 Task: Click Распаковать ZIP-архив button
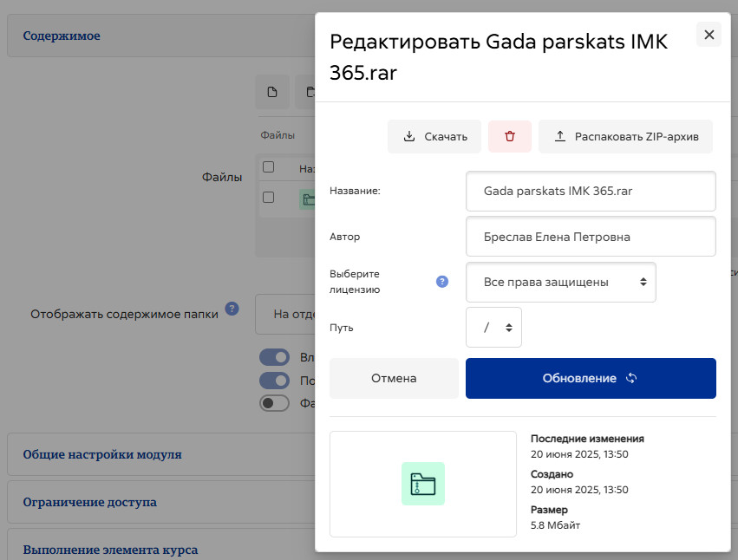tap(625, 136)
